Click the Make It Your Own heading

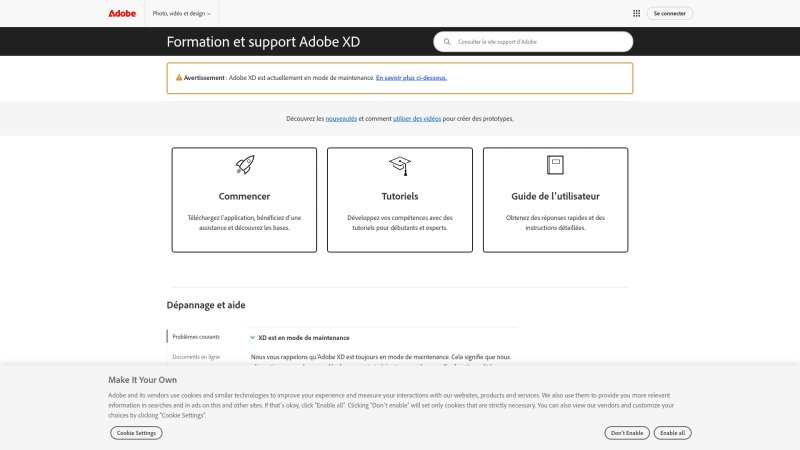click(x=142, y=380)
